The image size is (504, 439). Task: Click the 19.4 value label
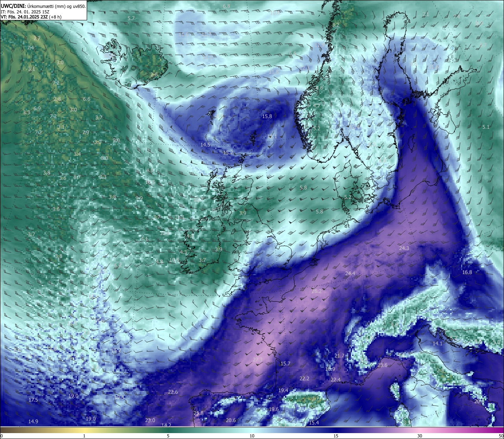283,390
